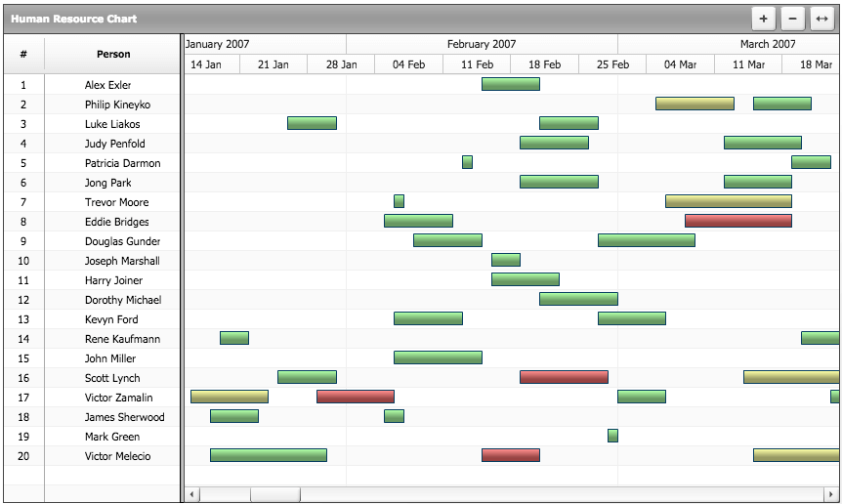Click the zoom out minus button

coord(792,19)
